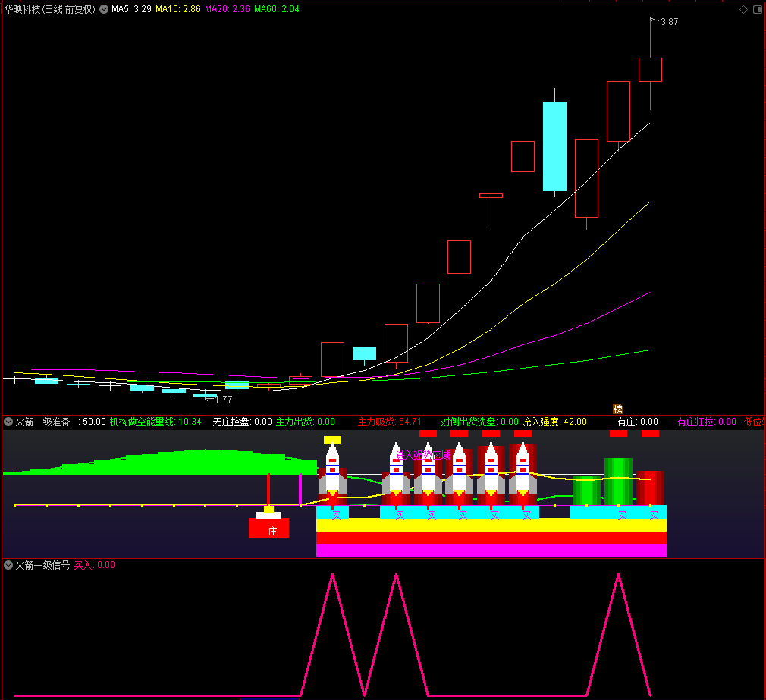Click the diamond icon at the top right
Viewport: 766px width, 700px height.
(743, 9)
